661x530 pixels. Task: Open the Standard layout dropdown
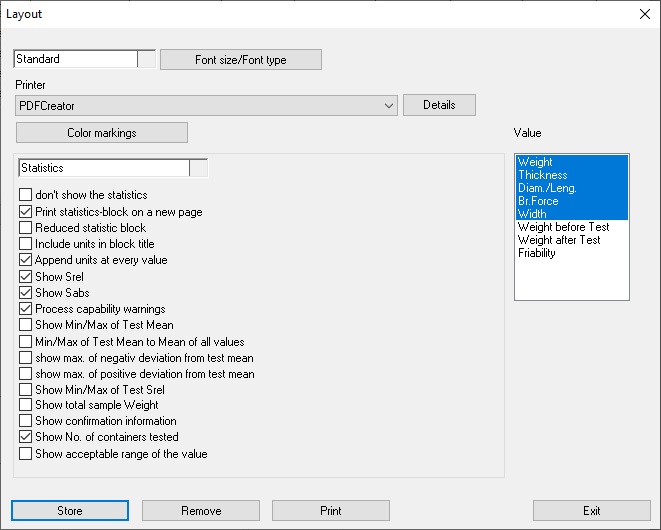[146, 59]
